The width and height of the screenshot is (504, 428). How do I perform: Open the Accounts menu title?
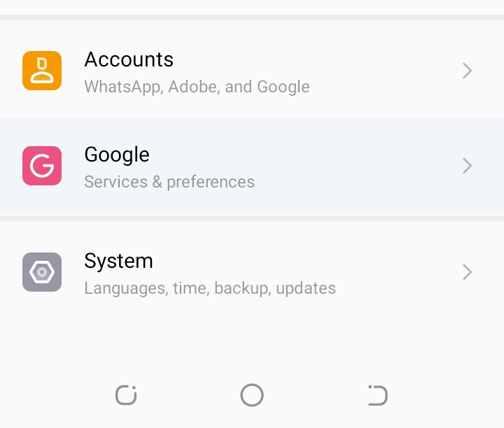[x=129, y=59]
